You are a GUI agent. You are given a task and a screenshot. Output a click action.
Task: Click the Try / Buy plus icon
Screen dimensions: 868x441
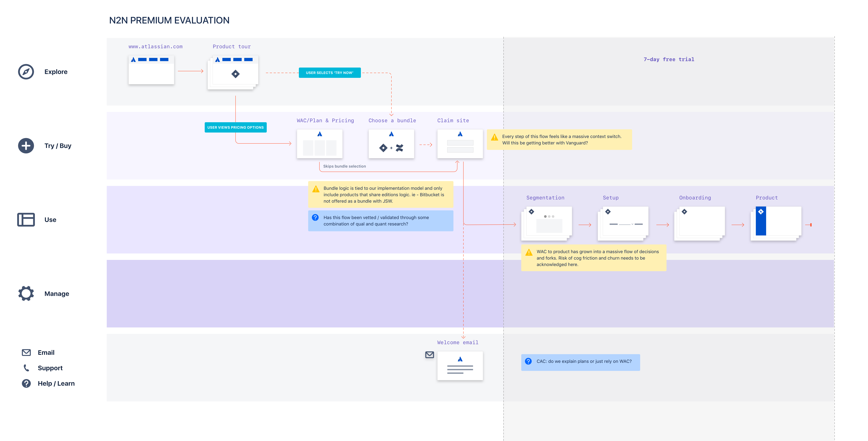26,146
